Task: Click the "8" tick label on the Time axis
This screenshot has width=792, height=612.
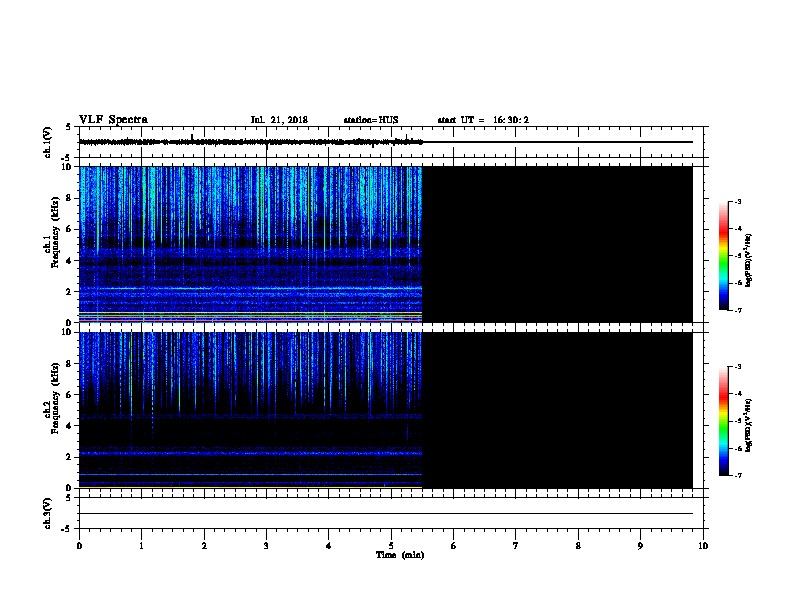Action: pos(578,546)
